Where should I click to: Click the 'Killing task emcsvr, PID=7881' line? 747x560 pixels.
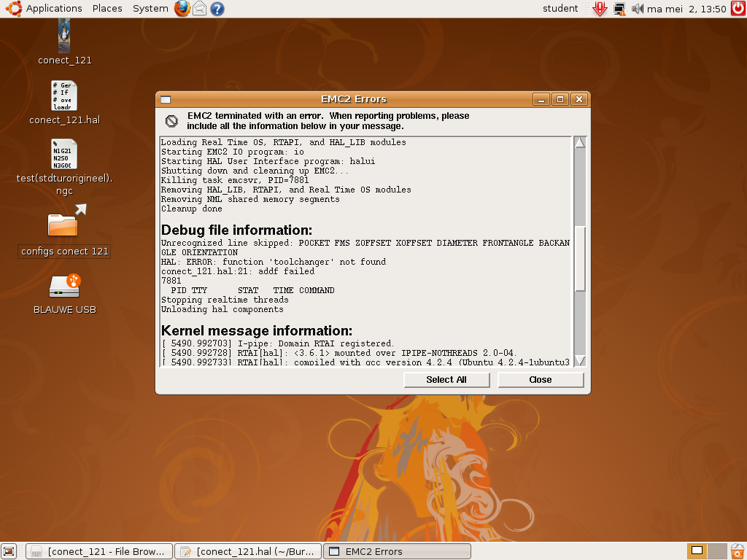[x=235, y=180]
